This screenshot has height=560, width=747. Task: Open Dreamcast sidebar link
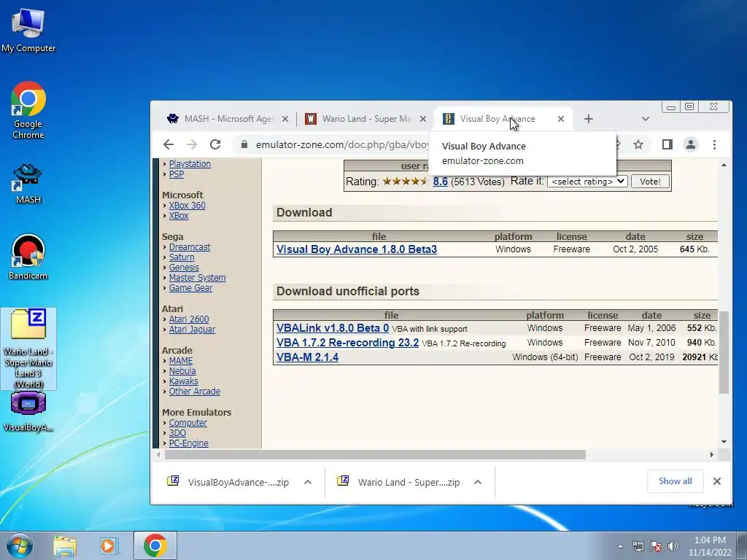click(189, 247)
